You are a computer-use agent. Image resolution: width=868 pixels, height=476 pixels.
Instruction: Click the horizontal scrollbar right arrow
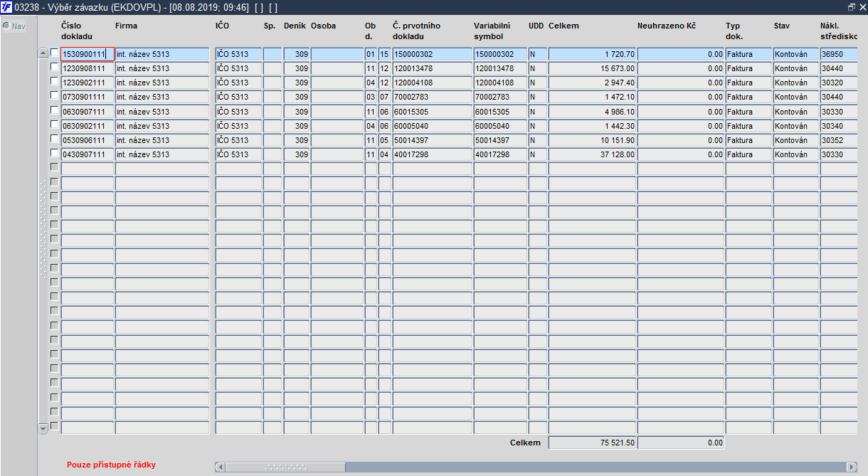tap(852, 467)
